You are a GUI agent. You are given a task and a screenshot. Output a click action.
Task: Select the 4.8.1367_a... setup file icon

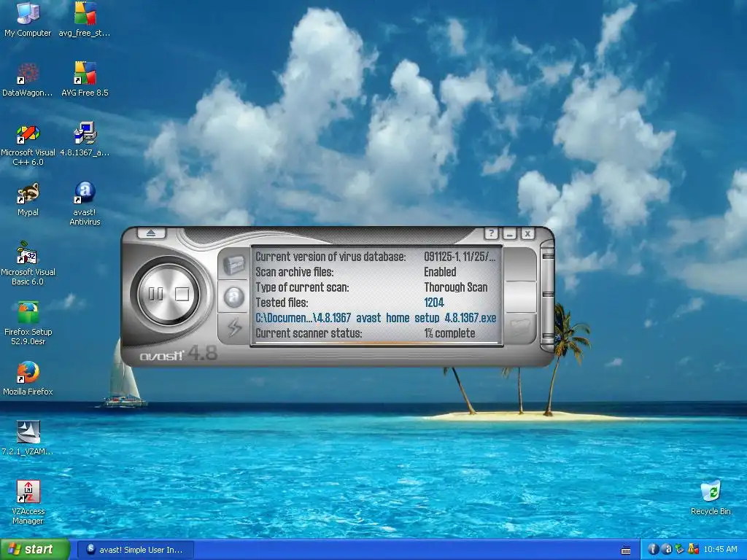tap(85, 139)
